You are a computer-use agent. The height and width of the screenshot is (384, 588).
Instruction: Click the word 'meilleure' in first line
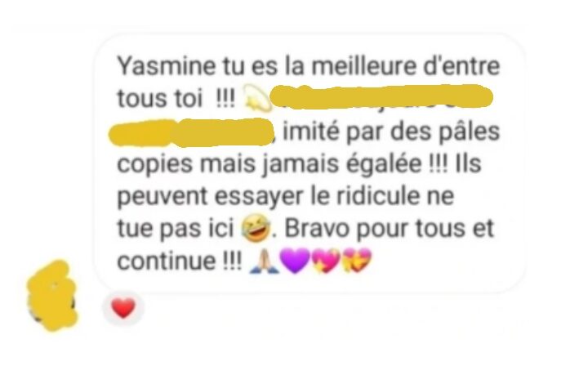(363, 66)
